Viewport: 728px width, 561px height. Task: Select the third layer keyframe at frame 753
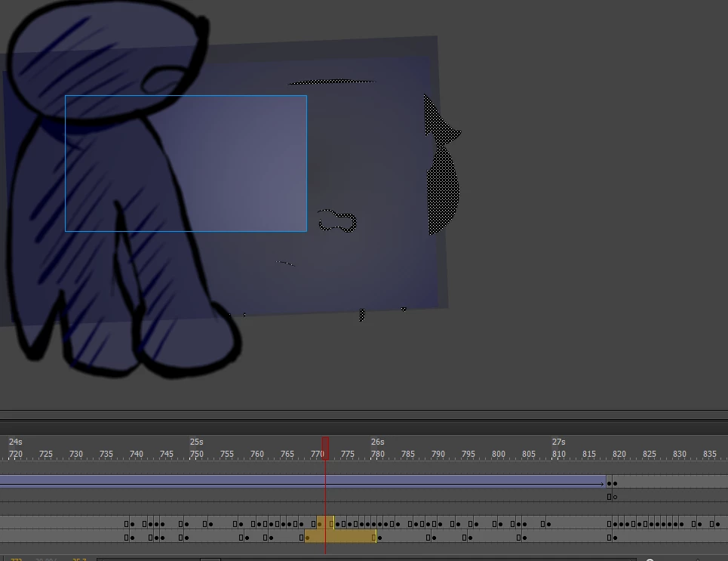point(211,524)
